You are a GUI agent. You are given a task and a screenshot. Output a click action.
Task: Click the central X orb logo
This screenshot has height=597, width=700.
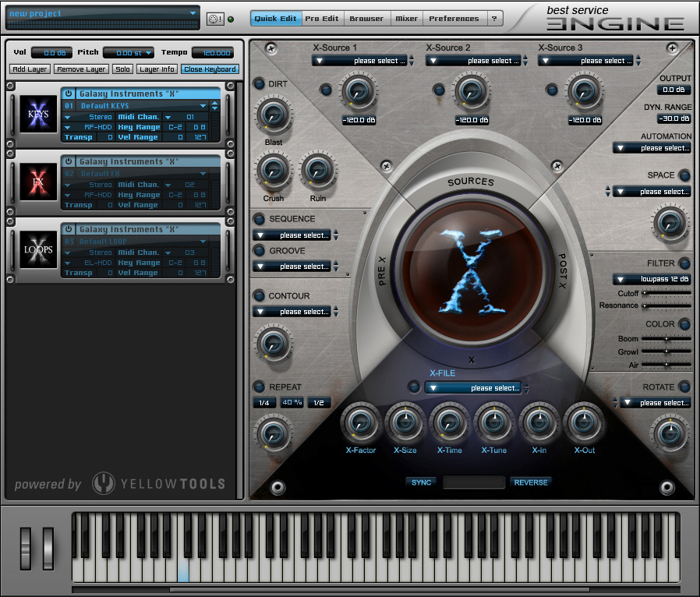(x=471, y=271)
